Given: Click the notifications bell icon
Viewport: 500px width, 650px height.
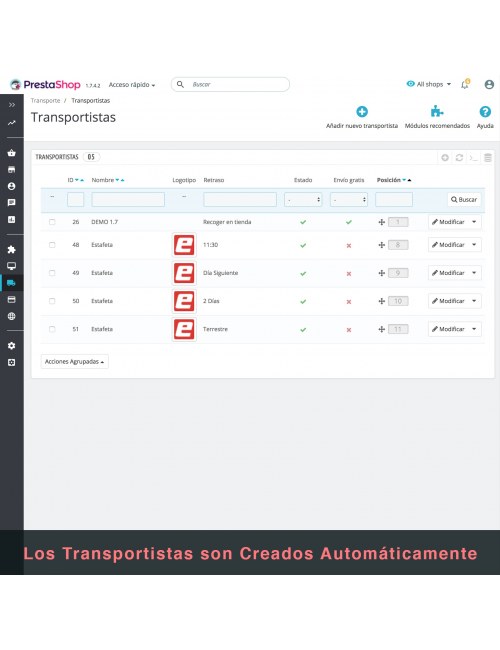Looking at the screenshot, I should 465,84.
